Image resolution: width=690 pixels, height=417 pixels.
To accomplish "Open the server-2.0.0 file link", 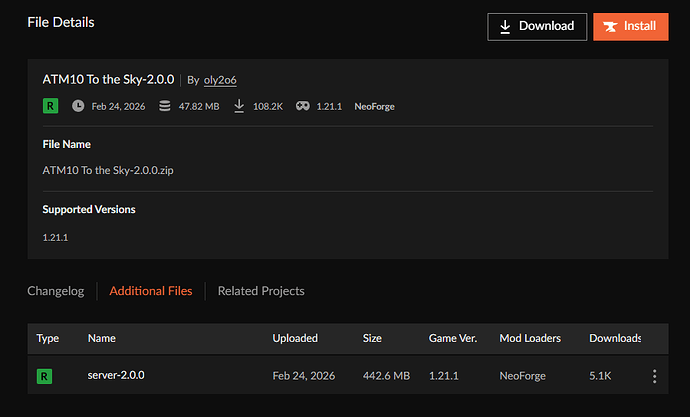I will click(x=116, y=375).
